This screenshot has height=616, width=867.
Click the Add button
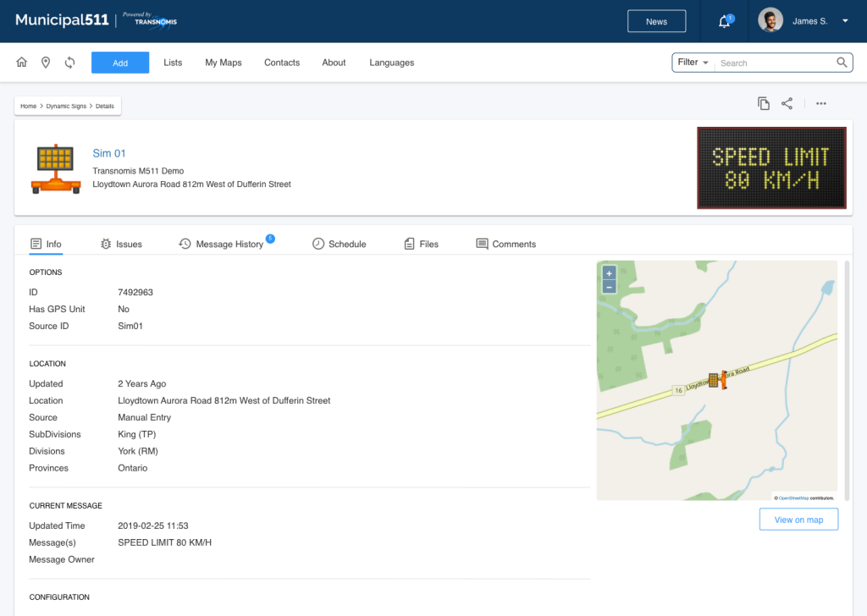(120, 63)
